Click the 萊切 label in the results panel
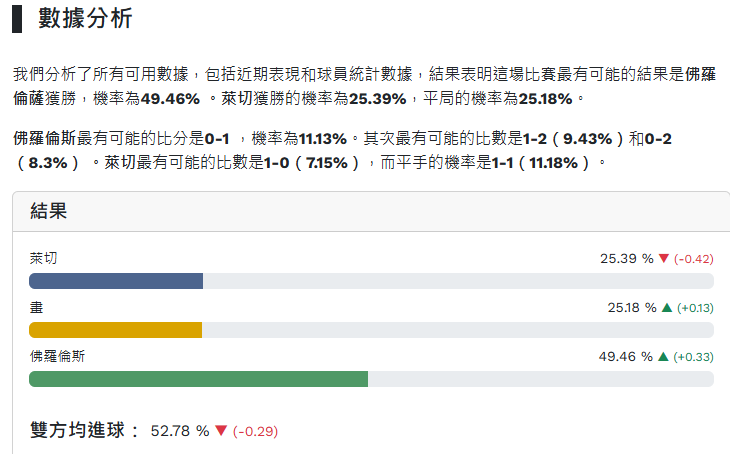 click(43, 258)
